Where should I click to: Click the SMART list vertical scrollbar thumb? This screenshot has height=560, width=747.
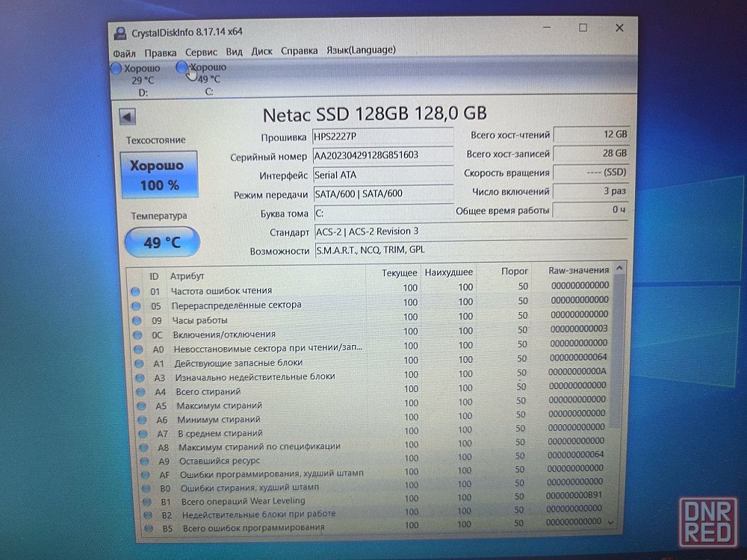[617, 351]
